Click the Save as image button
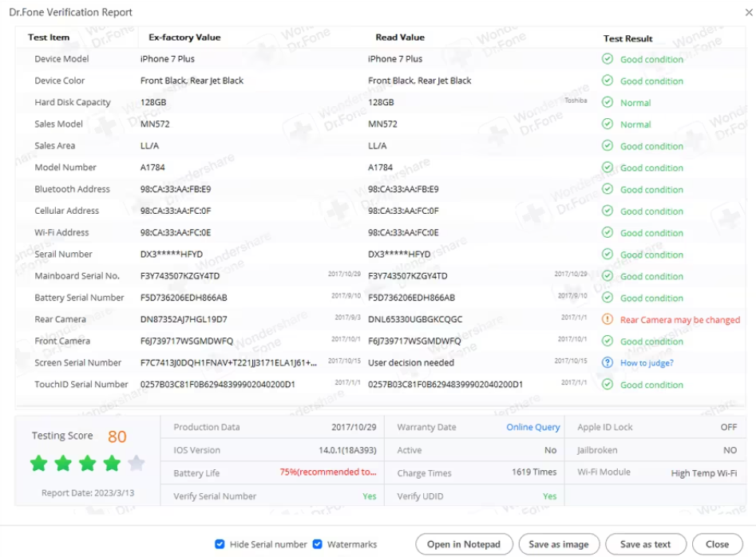756x557 pixels. click(559, 544)
